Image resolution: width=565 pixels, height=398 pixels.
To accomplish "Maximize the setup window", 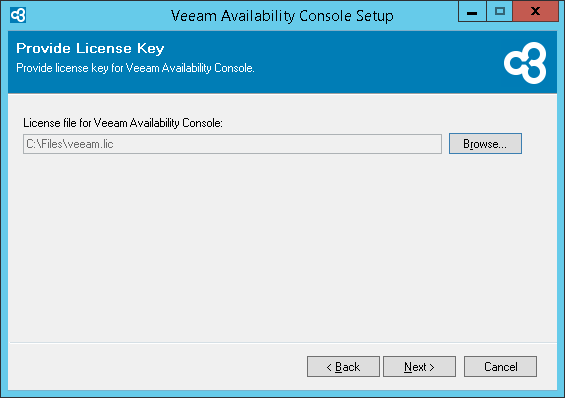I will [x=499, y=12].
